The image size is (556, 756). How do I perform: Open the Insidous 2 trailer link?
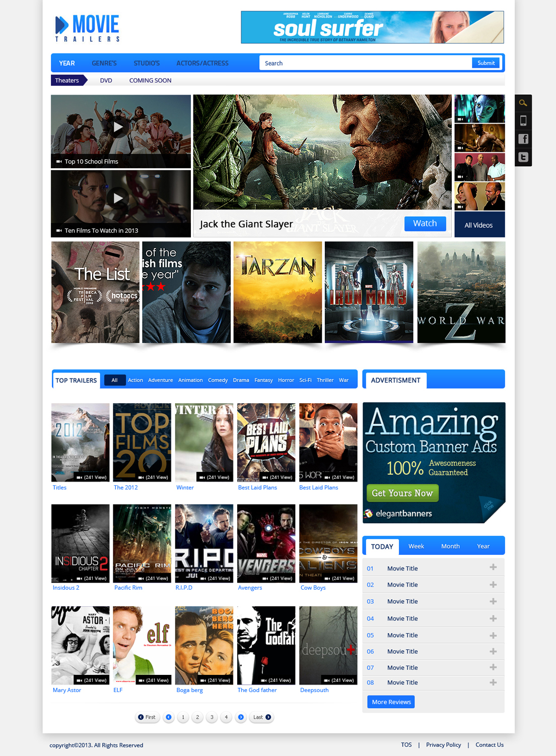click(x=66, y=588)
